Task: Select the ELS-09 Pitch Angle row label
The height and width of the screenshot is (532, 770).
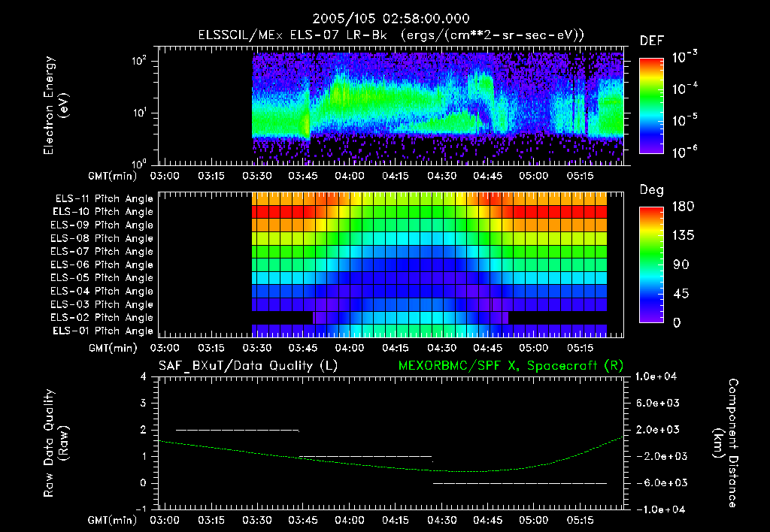Action: click(x=102, y=225)
